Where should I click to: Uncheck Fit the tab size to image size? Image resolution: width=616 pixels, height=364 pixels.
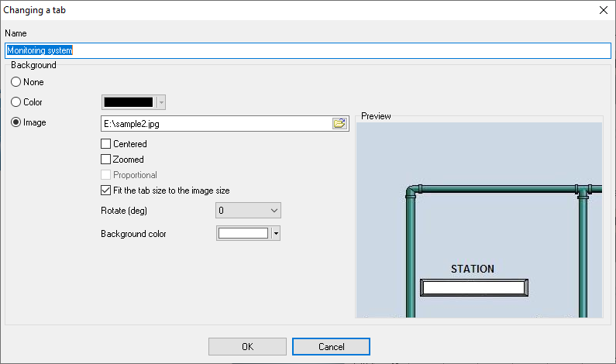106,191
